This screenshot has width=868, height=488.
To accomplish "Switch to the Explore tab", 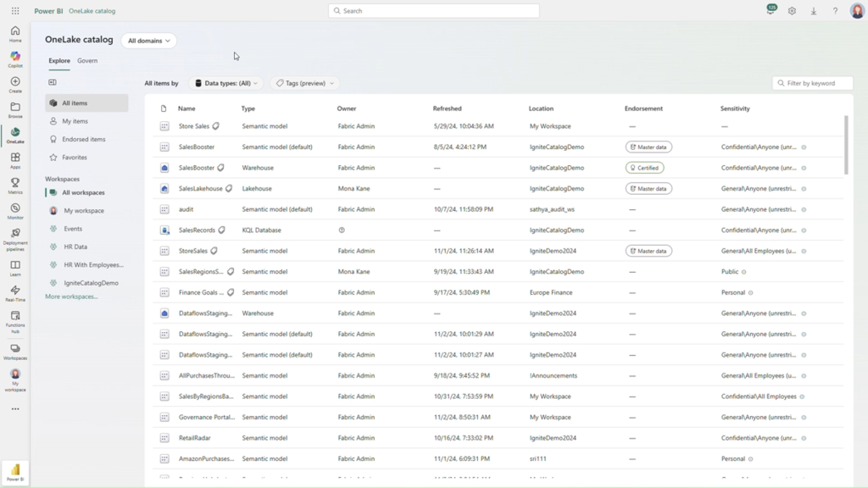I will (x=59, y=61).
